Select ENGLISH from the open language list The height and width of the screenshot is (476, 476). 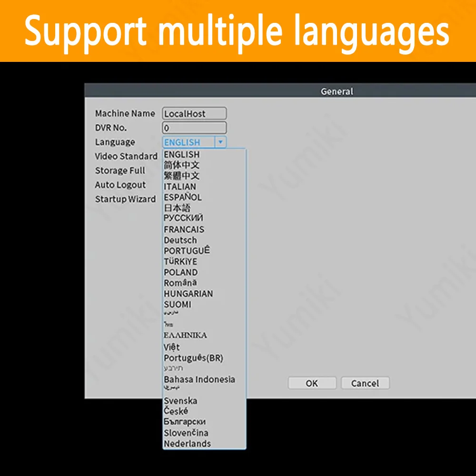(x=182, y=155)
